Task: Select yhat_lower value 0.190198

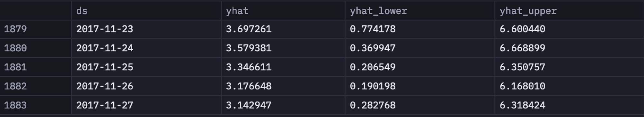Action: (x=373, y=86)
